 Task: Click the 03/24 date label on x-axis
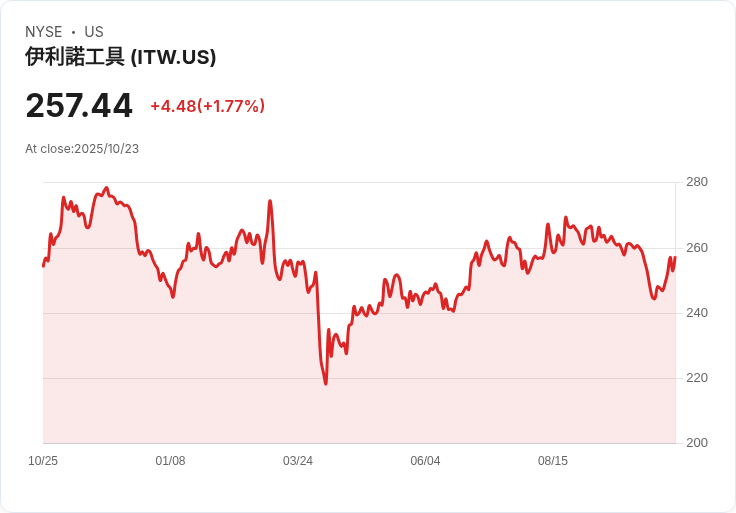pyautogui.click(x=298, y=461)
